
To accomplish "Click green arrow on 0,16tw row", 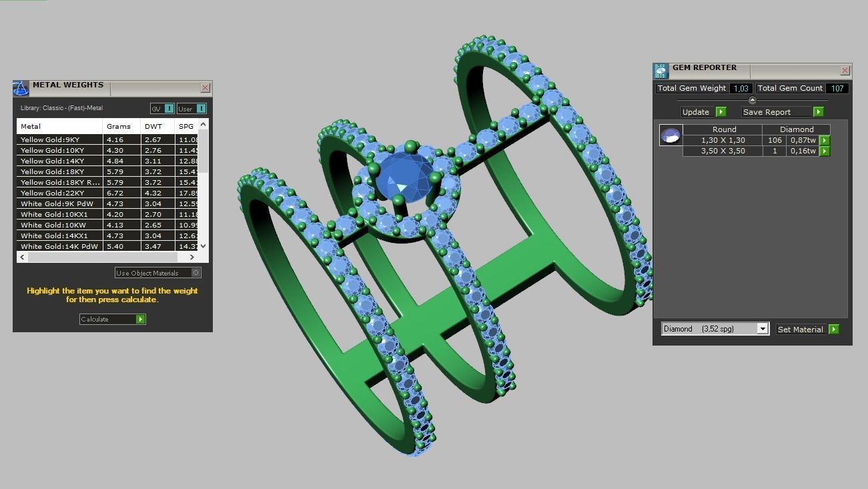I will [x=825, y=151].
